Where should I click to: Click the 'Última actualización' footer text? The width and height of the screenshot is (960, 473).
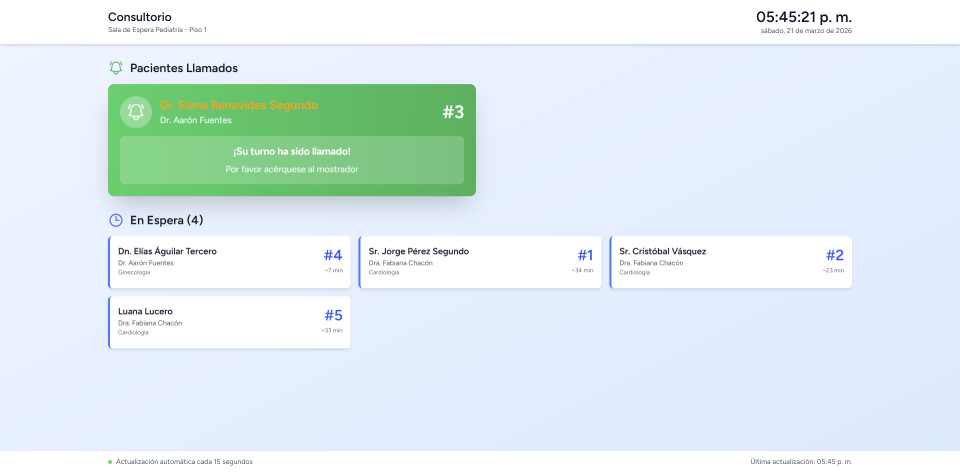(800, 462)
